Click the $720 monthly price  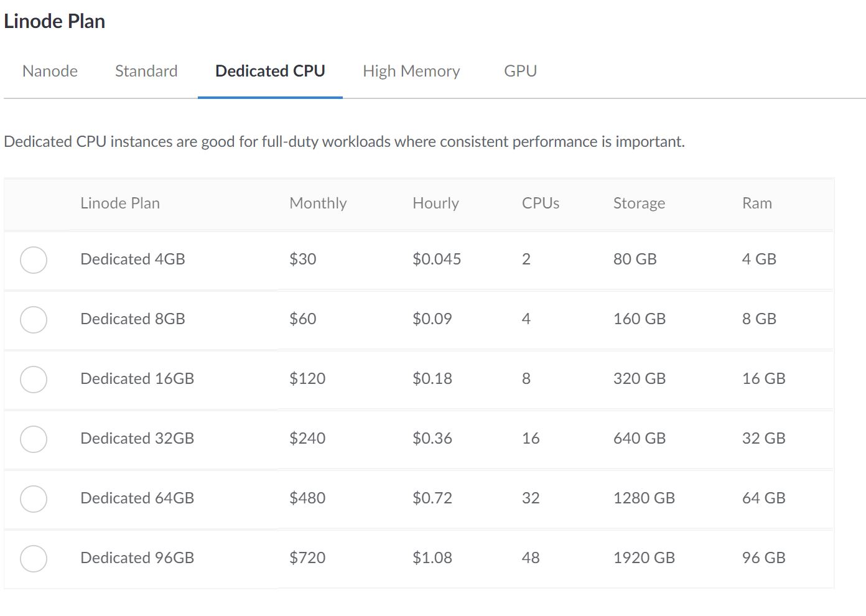tap(307, 558)
